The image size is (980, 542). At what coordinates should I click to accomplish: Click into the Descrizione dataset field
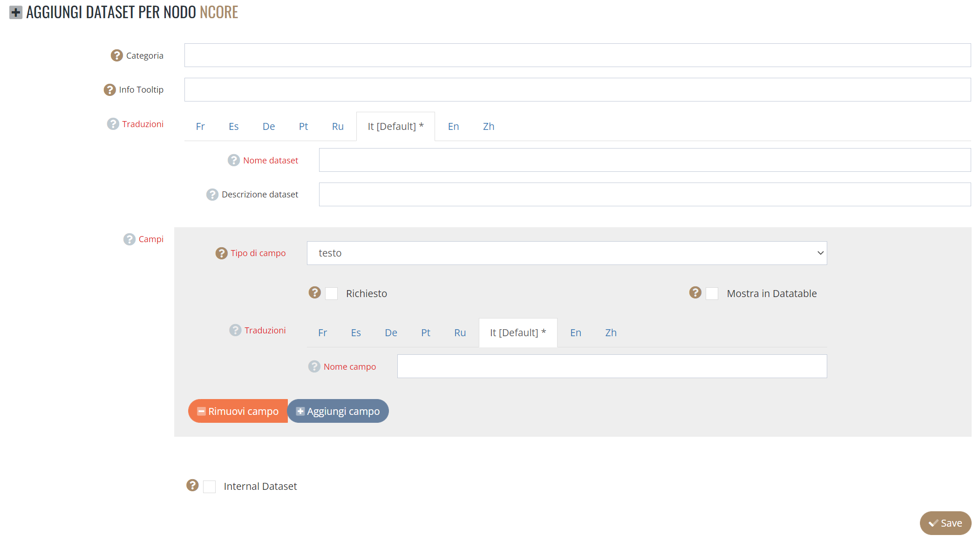645,195
